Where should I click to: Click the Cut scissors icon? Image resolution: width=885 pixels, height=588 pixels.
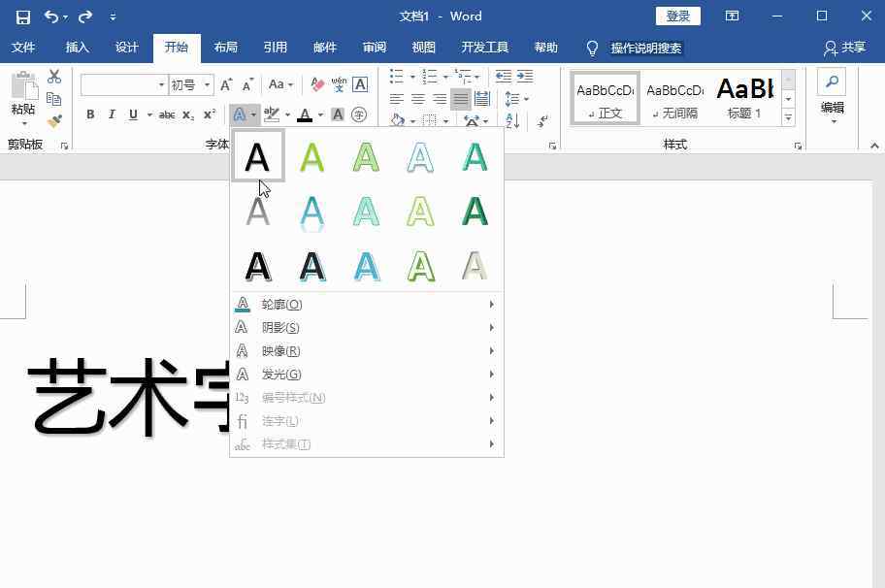(x=54, y=77)
